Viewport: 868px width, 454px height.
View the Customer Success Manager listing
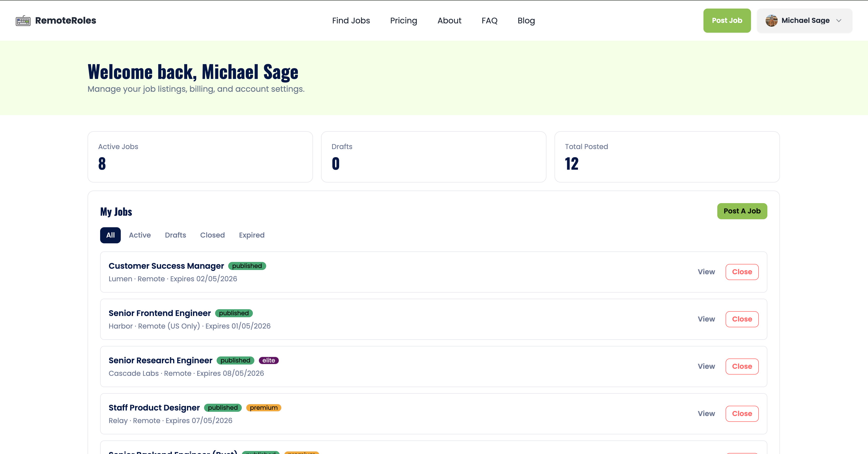706,272
